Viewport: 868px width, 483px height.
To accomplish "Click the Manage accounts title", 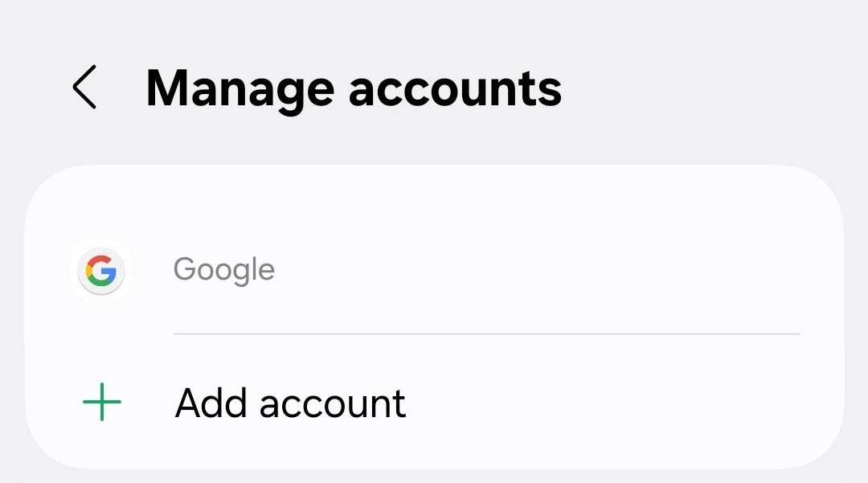I will pyautogui.click(x=354, y=88).
